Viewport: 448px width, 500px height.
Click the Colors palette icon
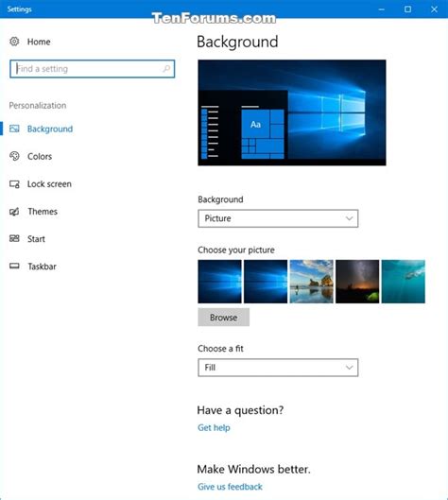coord(14,156)
